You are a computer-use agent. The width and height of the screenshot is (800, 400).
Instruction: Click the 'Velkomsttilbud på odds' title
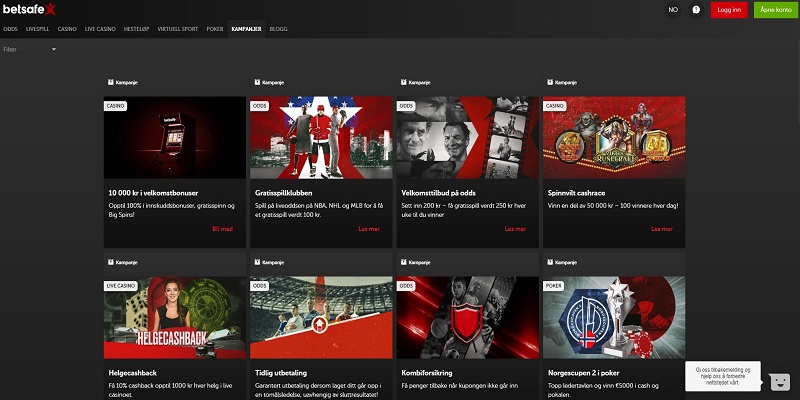(x=438, y=193)
